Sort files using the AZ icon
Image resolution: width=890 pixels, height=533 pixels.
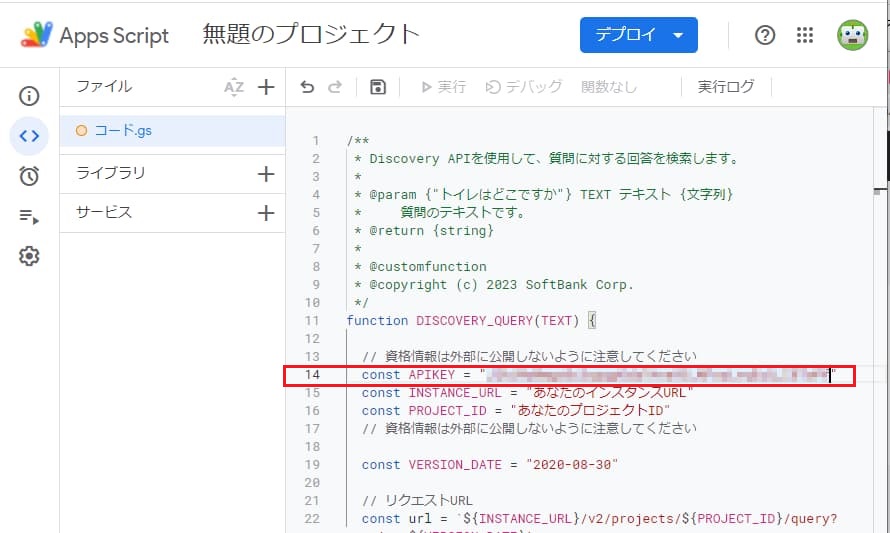[x=234, y=87]
